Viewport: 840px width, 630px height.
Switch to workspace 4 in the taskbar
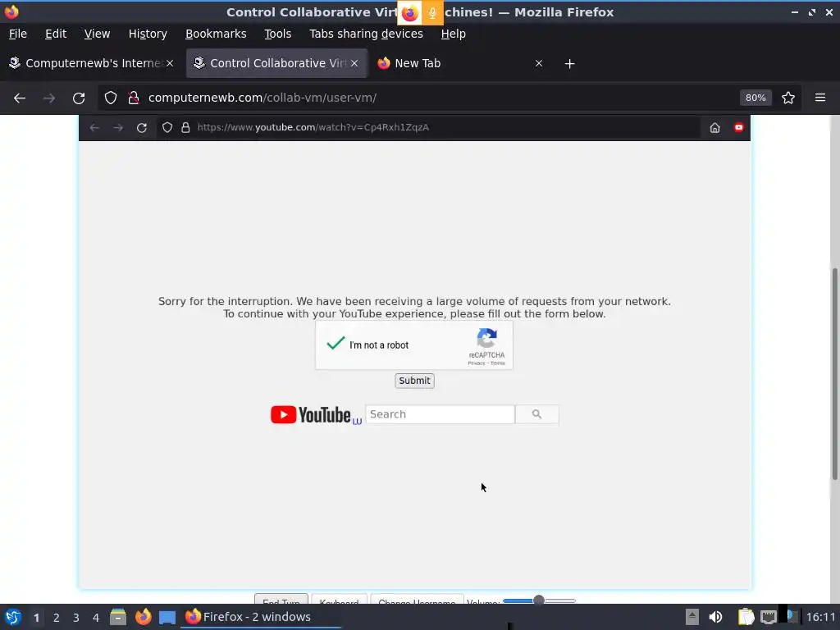pyautogui.click(x=96, y=618)
